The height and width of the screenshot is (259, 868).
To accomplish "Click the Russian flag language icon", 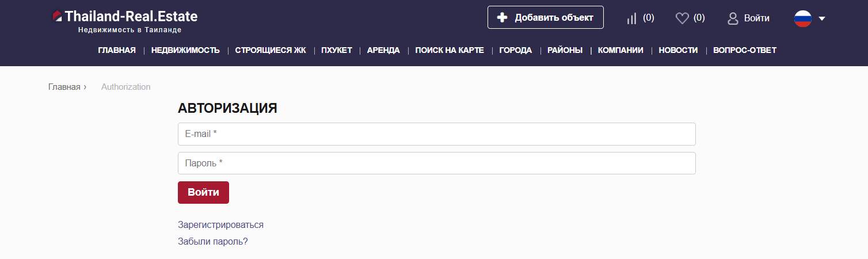I will click(x=802, y=18).
